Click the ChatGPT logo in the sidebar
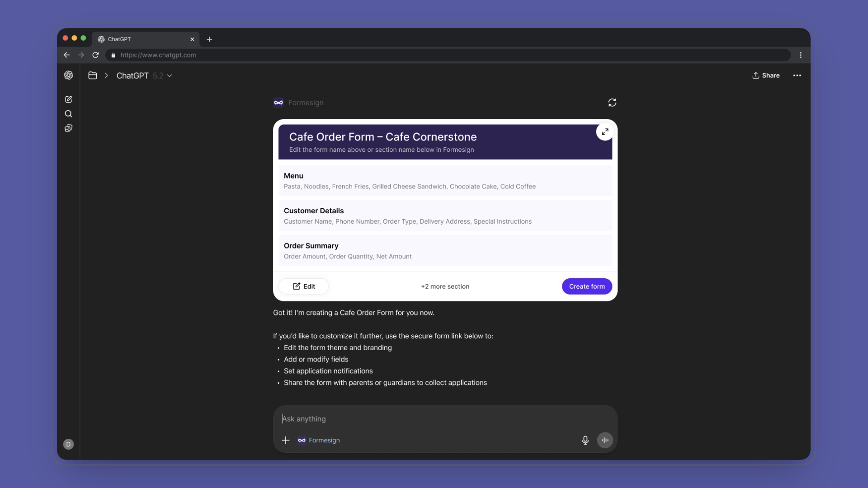The image size is (868, 488). (68, 75)
